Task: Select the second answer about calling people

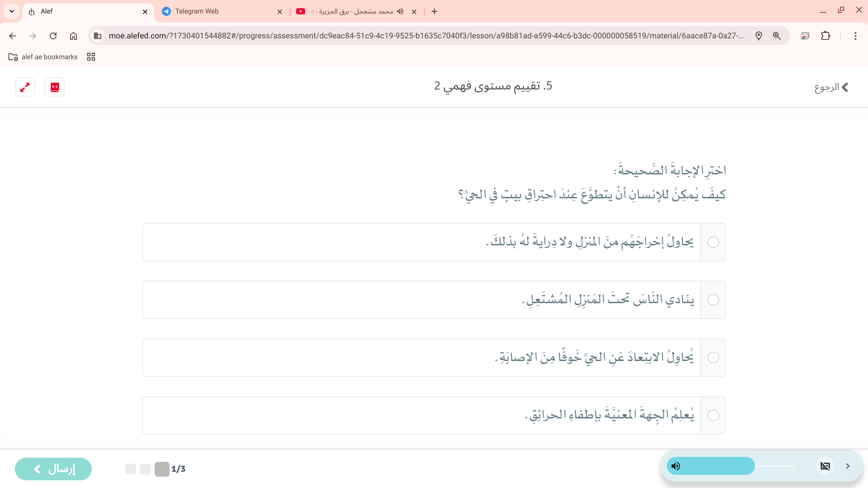Action: (x=713, y=300)
